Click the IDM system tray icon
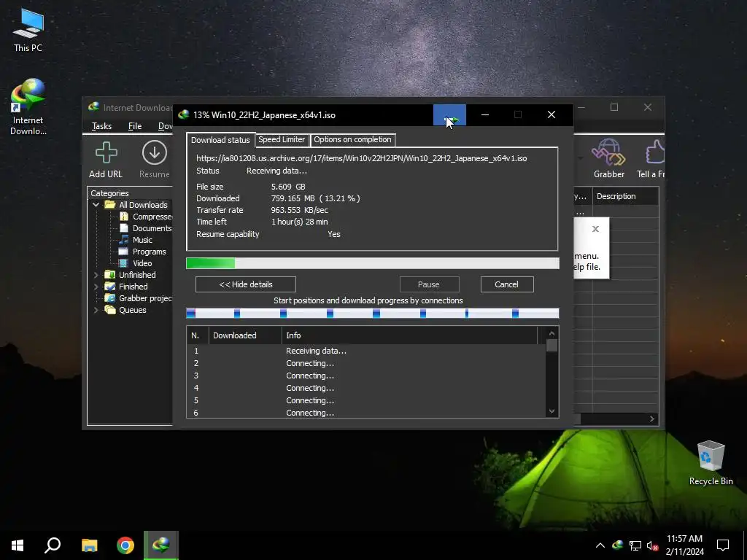The width and height of the screenshot is (747, 560). [617, 545]
